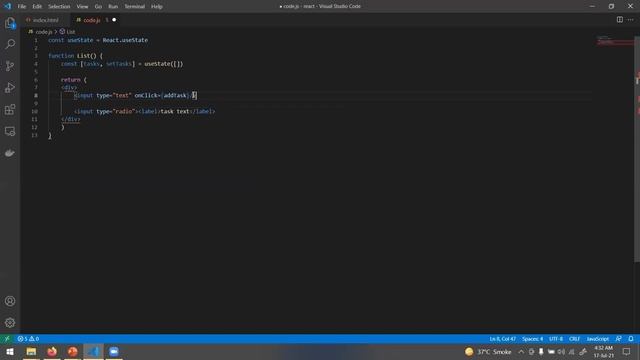The width and height of the screenshot is (640, 360).
Task: Click the minimap code preview
Action: [x=614, y=40]
